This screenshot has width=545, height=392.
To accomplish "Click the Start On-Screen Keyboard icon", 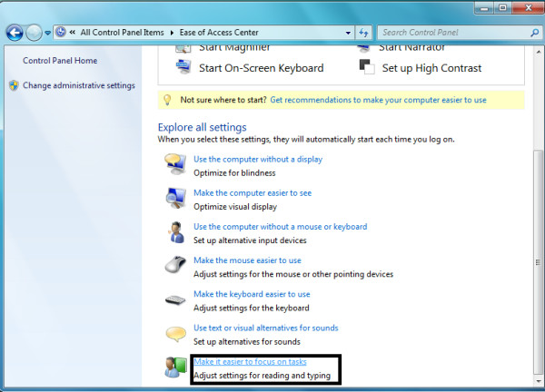I will (183, 66).
